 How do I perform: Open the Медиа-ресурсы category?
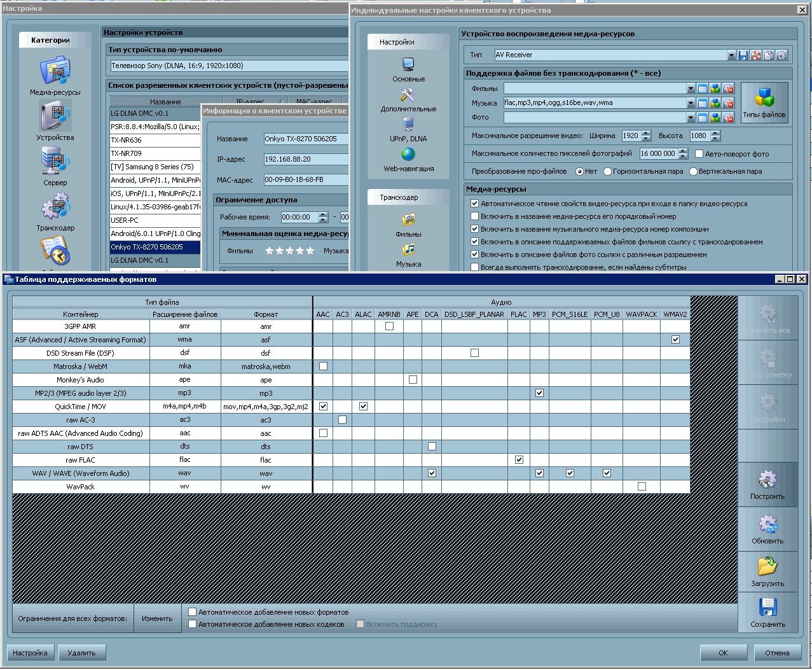click(55, 71)
